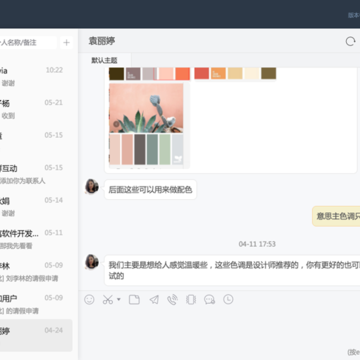The height and width of the screenshot is (360, 360).
Task: Click the dark brown leftmost top swatch
Action: coord(116,74)
